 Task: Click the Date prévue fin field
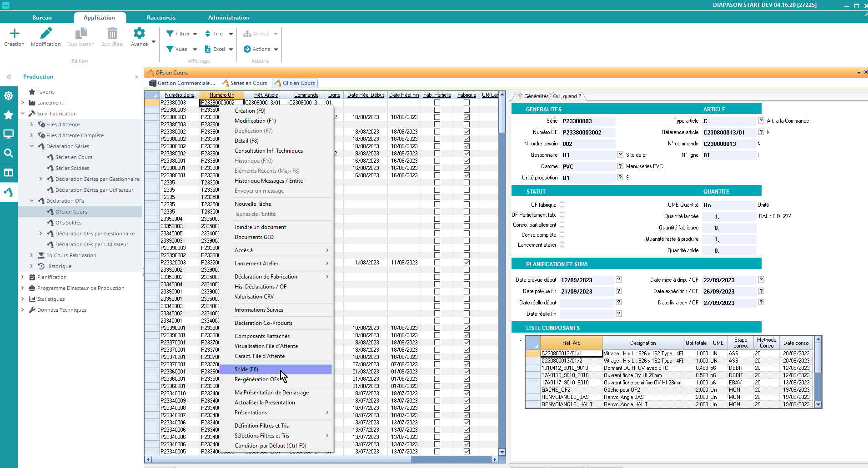[x=586, y=292]
